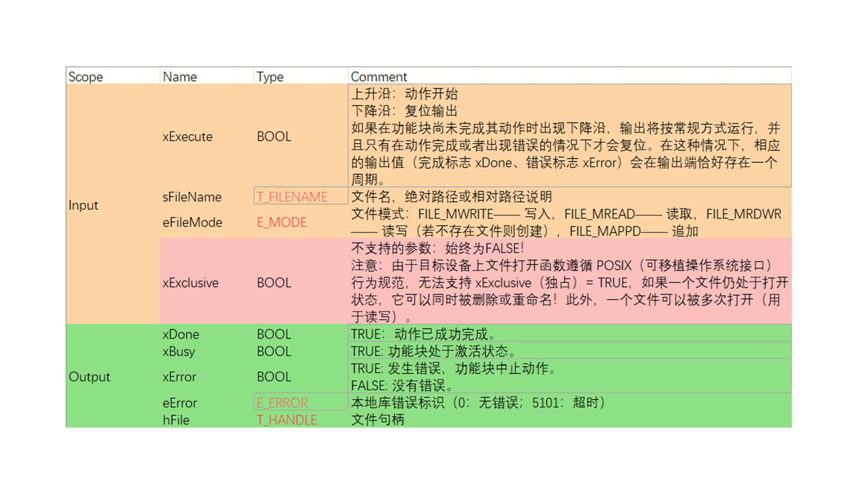Select the xBusy name cell
Screen dimensions: 868x488
[179, 352]
